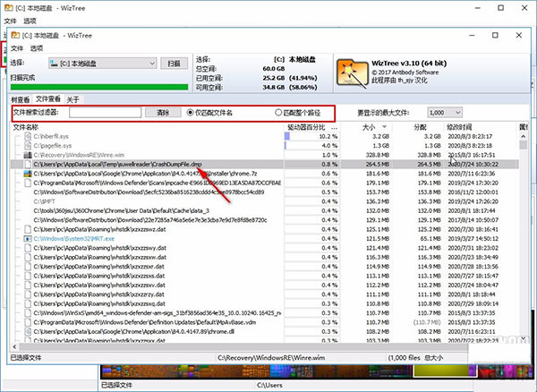Click the 总空间 60.0 GB value
Screen dimensions: 537x392
point(274,69)
